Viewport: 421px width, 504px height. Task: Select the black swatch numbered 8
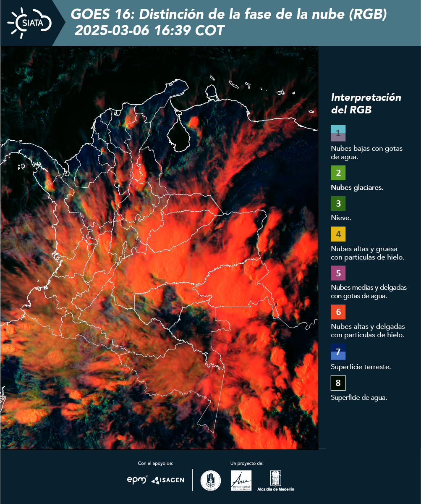[338, 383]
